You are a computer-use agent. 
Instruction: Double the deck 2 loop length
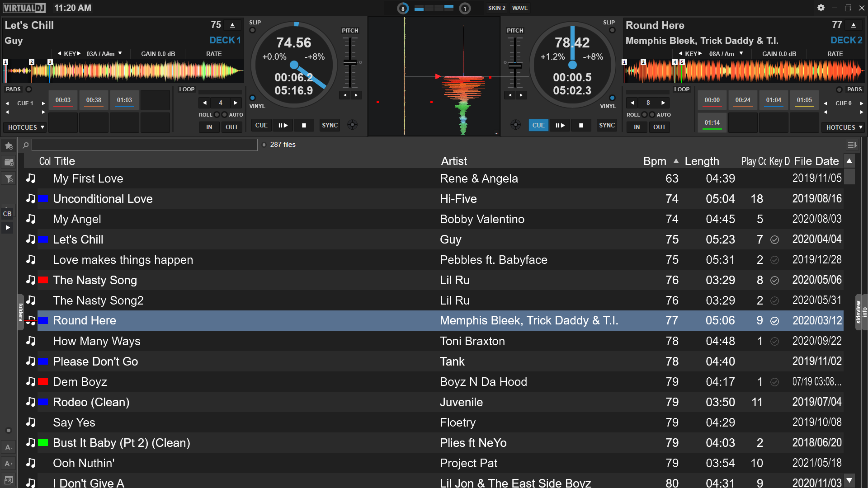(663, 103)
